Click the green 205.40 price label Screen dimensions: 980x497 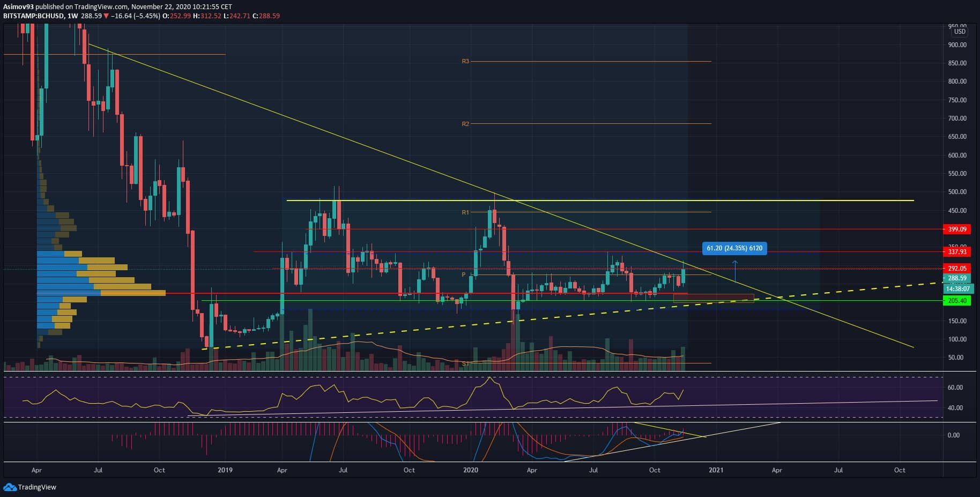click(957, 301)
